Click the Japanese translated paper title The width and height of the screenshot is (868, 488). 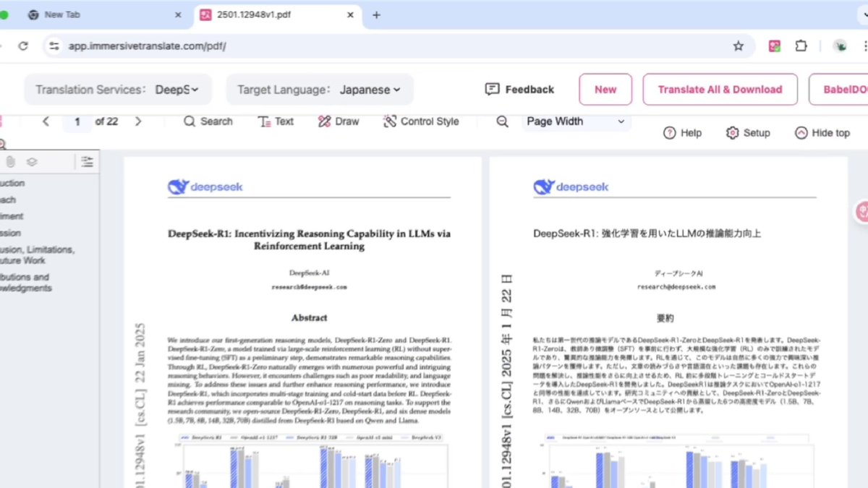coord(647,234)
